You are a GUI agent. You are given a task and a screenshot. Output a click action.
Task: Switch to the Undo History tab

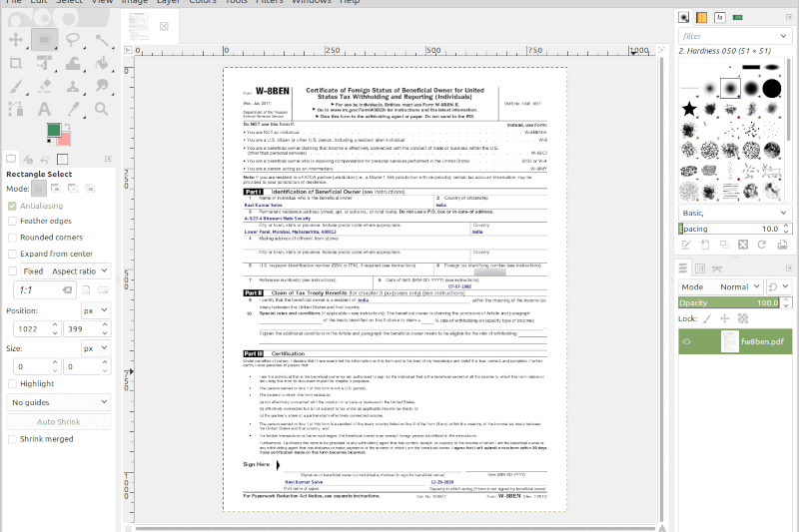(x=45, y=160)
